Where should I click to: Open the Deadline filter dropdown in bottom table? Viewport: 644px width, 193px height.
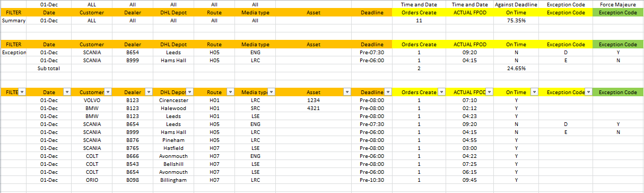pos(388,92)
